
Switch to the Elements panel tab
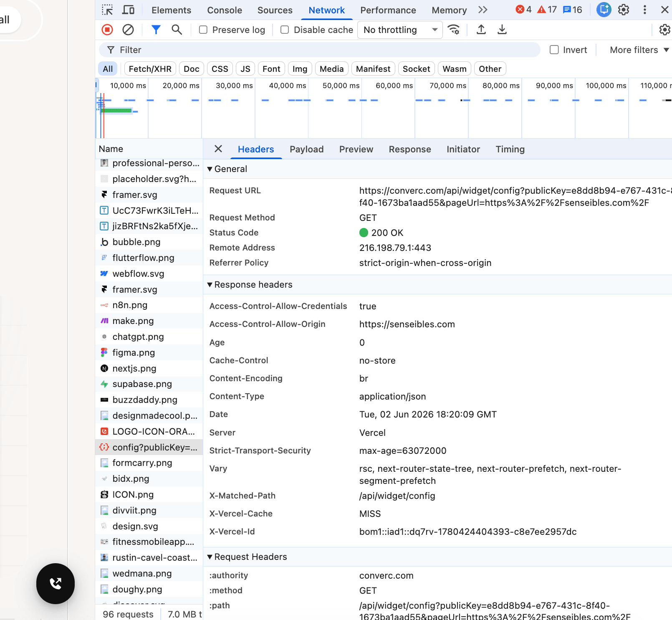coord(171,10)
